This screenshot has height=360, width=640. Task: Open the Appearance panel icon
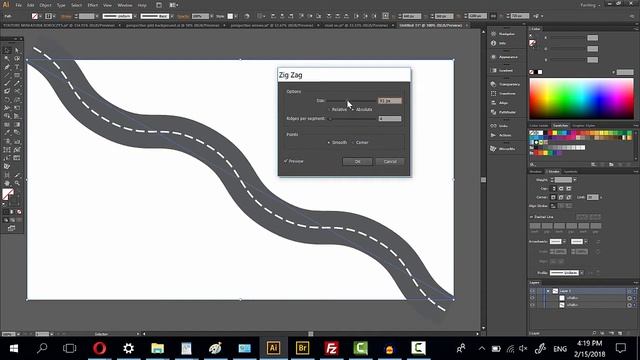tap(493, 57)
